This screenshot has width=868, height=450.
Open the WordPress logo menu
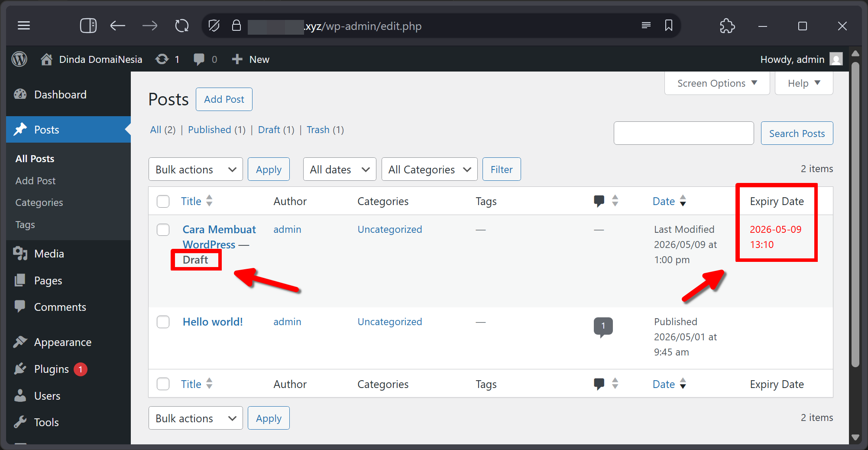(x=19, y=59)
